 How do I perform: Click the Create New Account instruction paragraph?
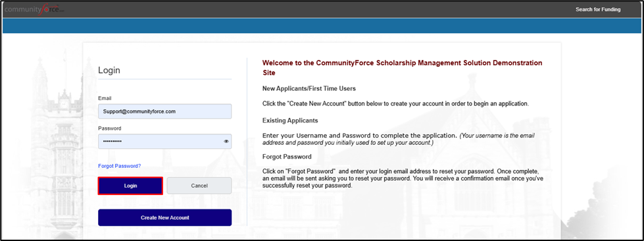[x=395, y=103]
